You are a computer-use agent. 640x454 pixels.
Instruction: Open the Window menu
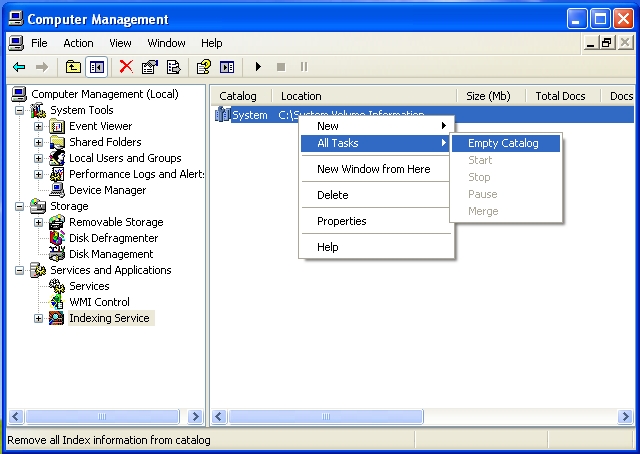click(166, 43)
